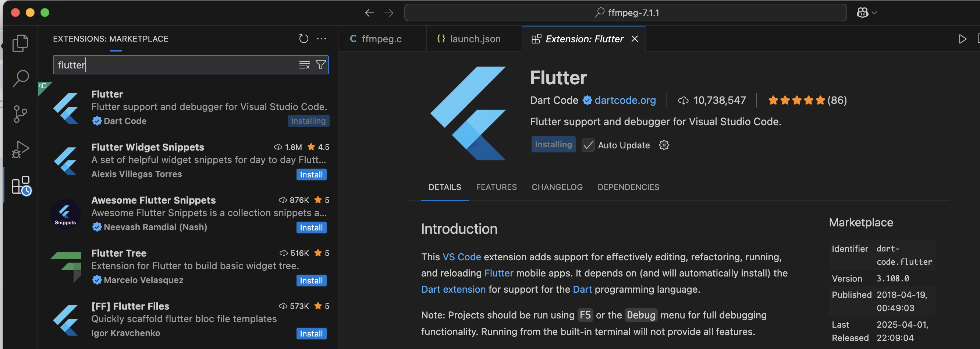
Task: Click the EXTENSIONS: MARKETPLACE panel title
Action: (x=110, y=39)
